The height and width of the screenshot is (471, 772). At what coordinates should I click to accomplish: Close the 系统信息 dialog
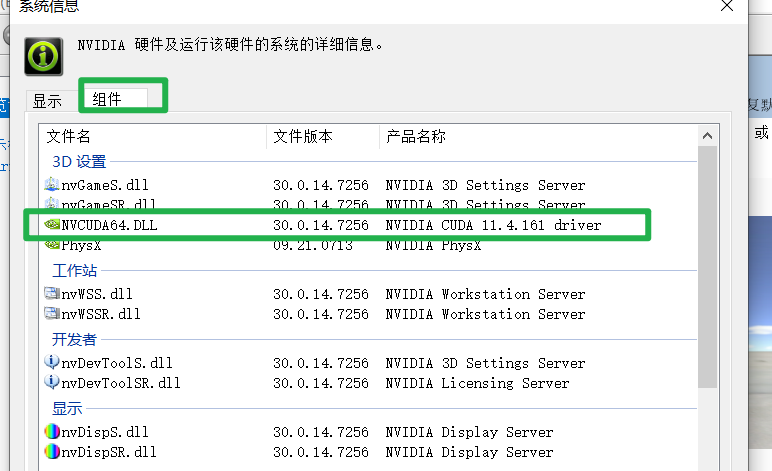[727, 6]
